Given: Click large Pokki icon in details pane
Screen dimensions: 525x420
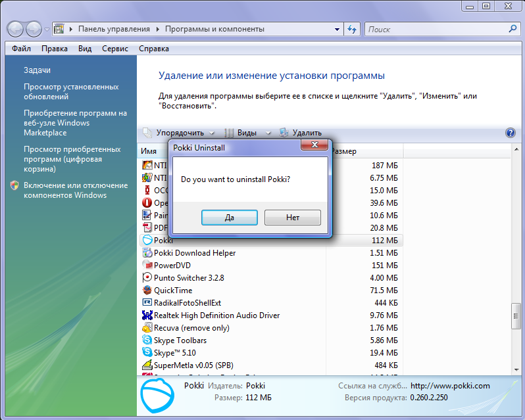Looking at the screenshot, I should point(157,396).
